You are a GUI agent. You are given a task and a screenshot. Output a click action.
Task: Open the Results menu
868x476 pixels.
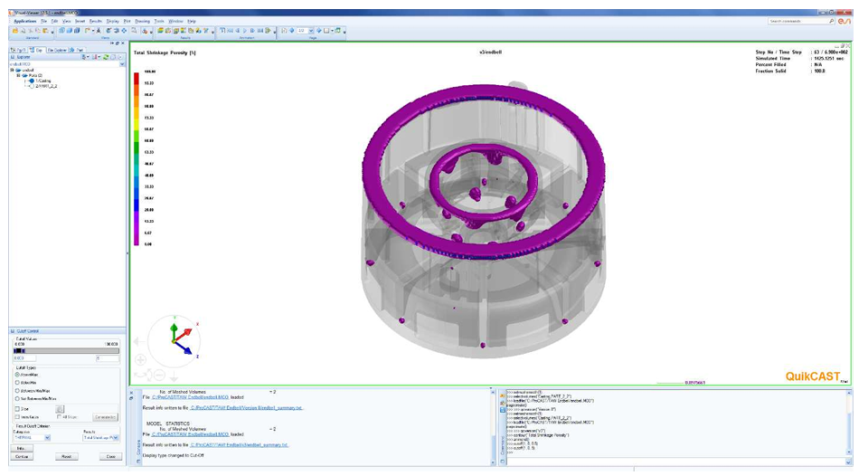pyautogui.click(x=96, y=21)
